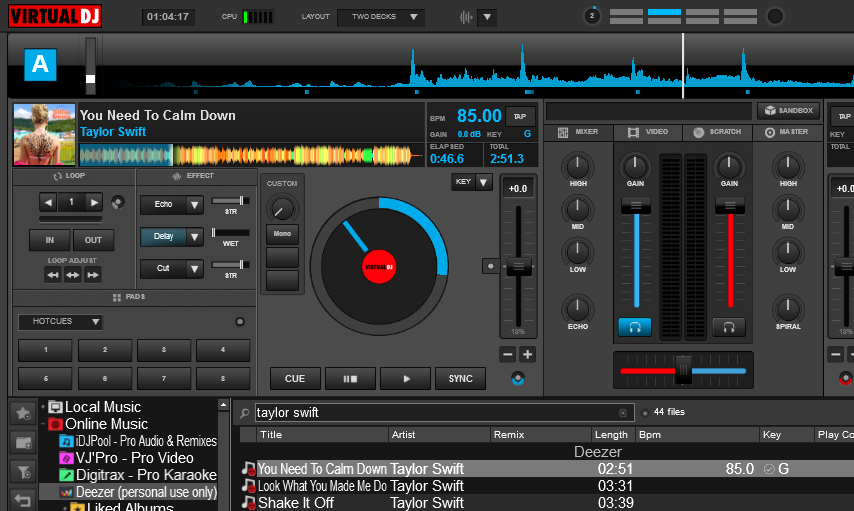Click the Taylor Swift album cover thumbnail
854x511 pixels.
[x=44, y=135]
